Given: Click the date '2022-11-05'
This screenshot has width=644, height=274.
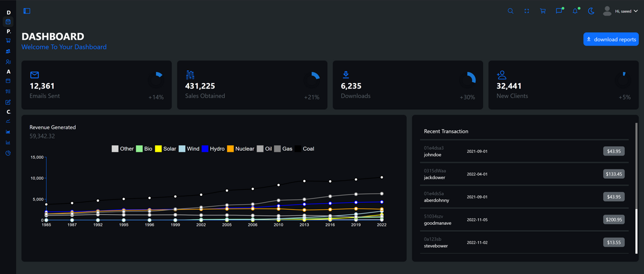Looking at the screenshot, I should pyautogui.click(x=477, y=220).
